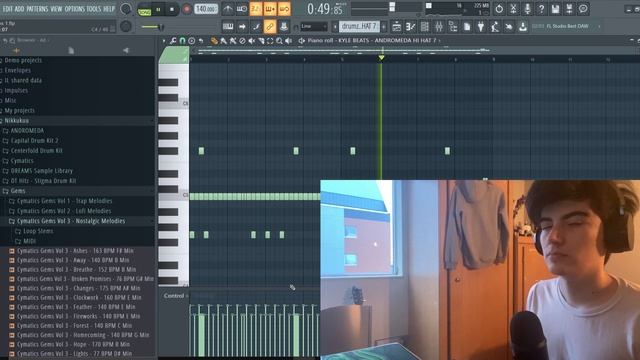
Task: Open the Channel rack view icon
Action: coord(424,27)
